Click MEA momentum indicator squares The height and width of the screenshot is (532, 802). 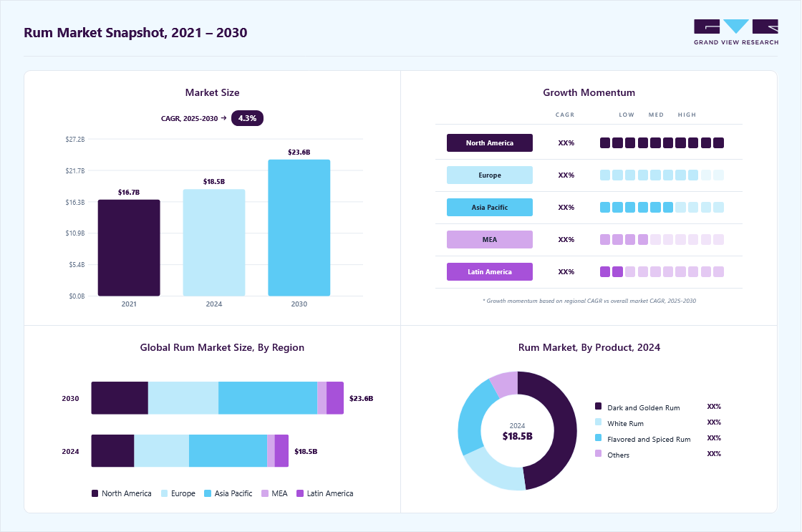662,239
